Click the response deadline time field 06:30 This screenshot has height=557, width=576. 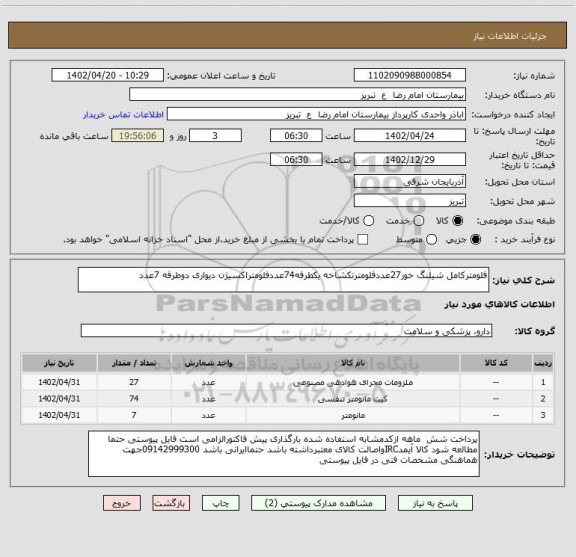tap(296, 136)
